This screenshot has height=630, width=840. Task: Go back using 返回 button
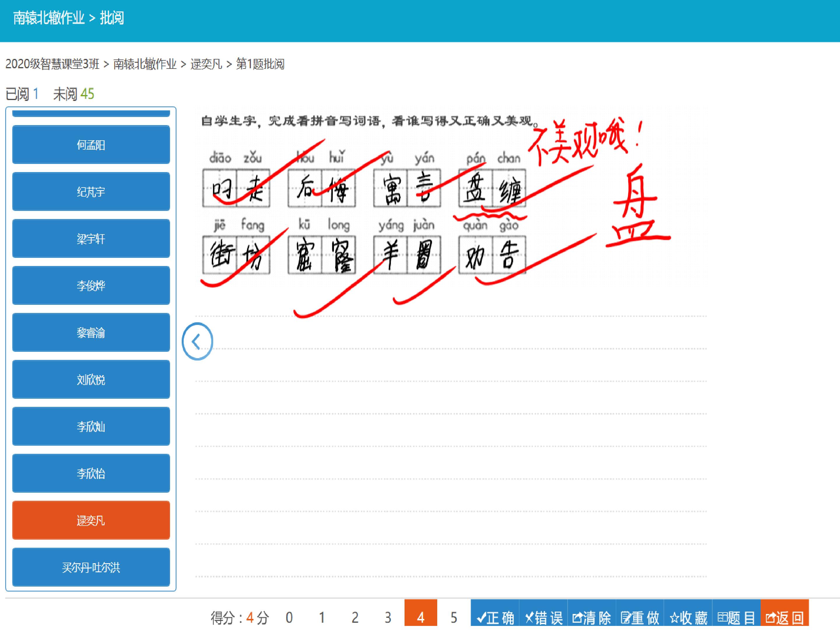point(785,617)
